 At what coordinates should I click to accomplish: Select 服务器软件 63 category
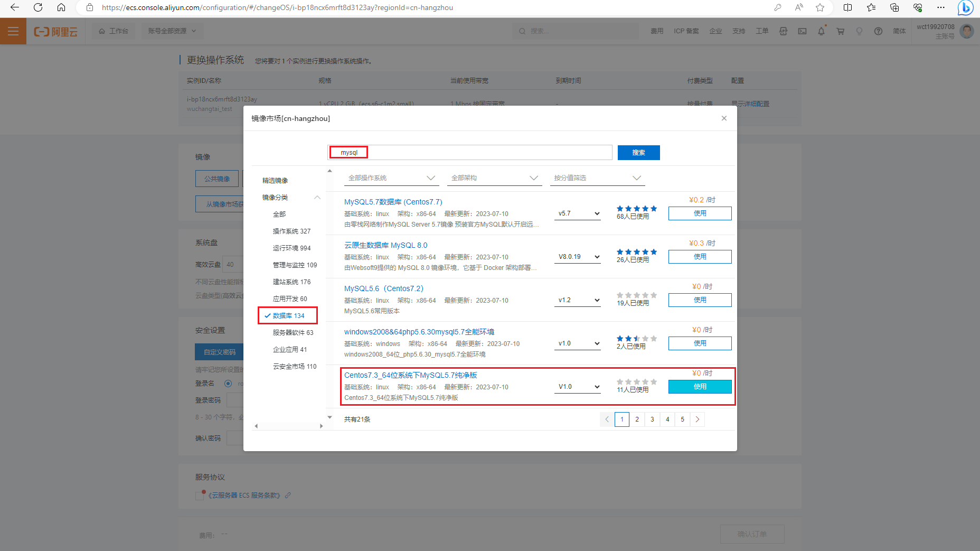point(293,333)
